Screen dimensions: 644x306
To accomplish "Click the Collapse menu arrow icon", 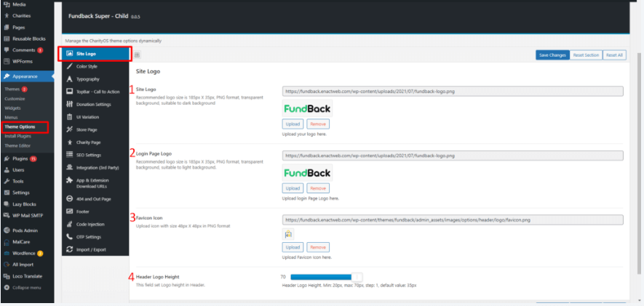I will pyautogui.click(x=6, y=288).
